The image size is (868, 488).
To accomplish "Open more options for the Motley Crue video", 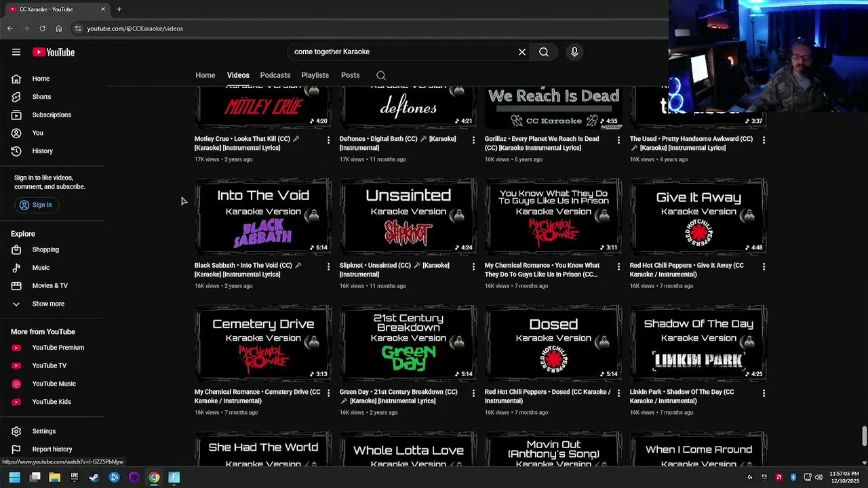I will 329,140.
